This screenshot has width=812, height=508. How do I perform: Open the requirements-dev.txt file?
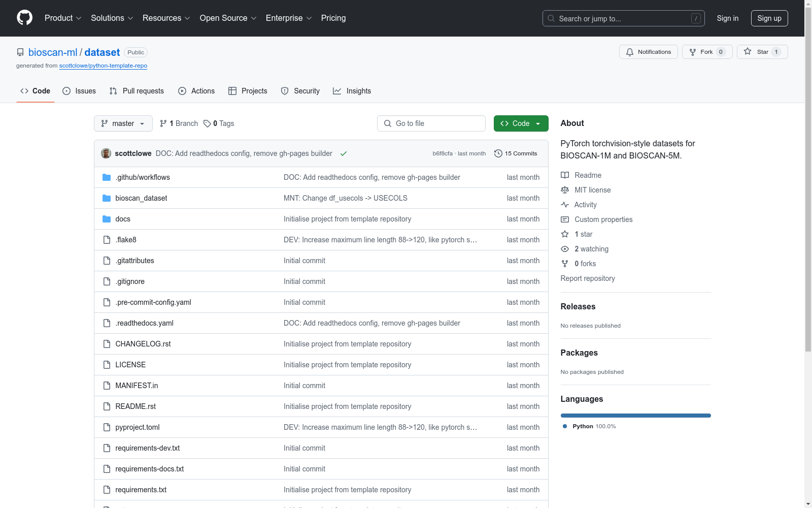(148, 448)
